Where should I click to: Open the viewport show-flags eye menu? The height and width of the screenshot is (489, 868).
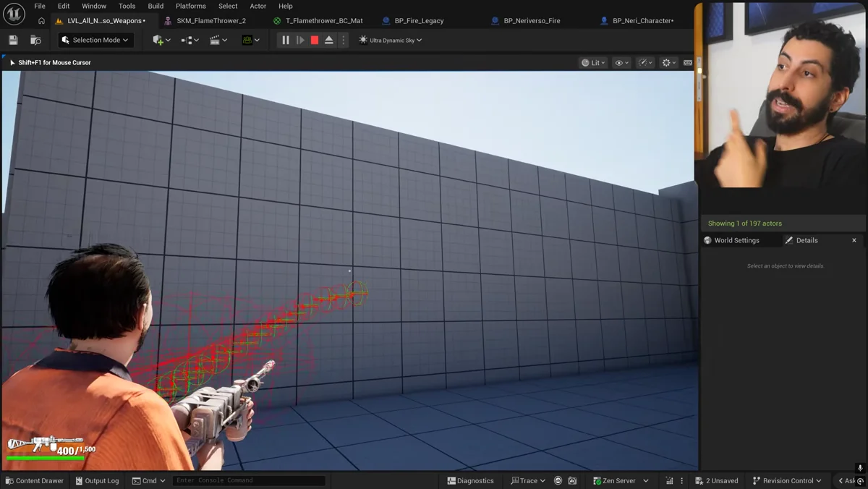click(622, 63)
